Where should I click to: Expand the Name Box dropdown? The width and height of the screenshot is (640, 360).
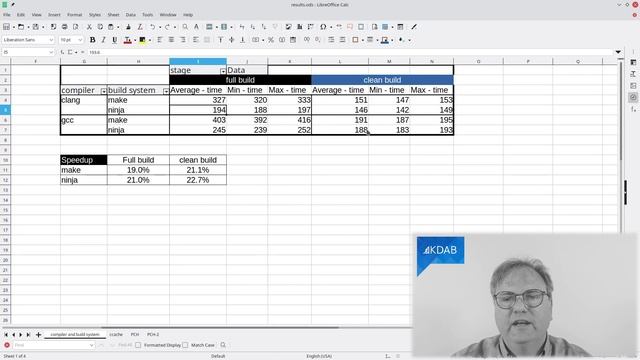tap(51, 52)
